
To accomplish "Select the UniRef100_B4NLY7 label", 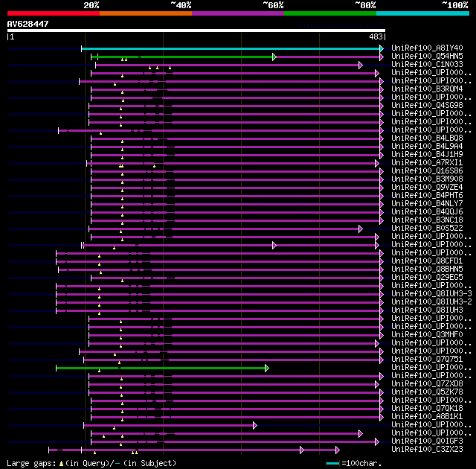I will pos(427,204).
